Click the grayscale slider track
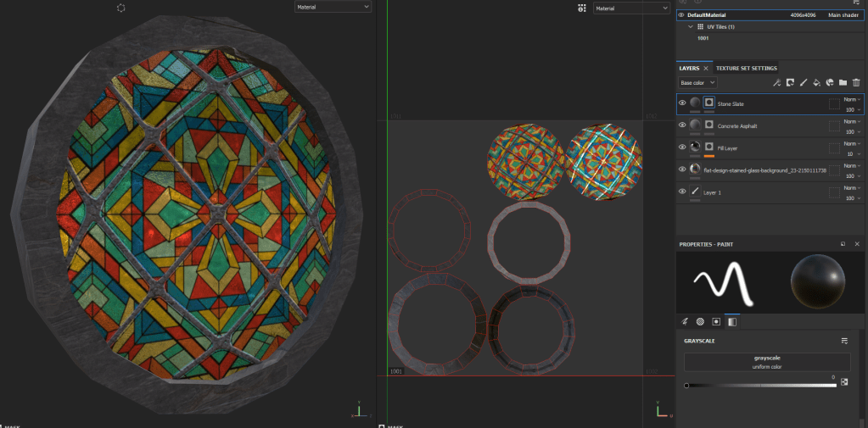 pos(761,386)
